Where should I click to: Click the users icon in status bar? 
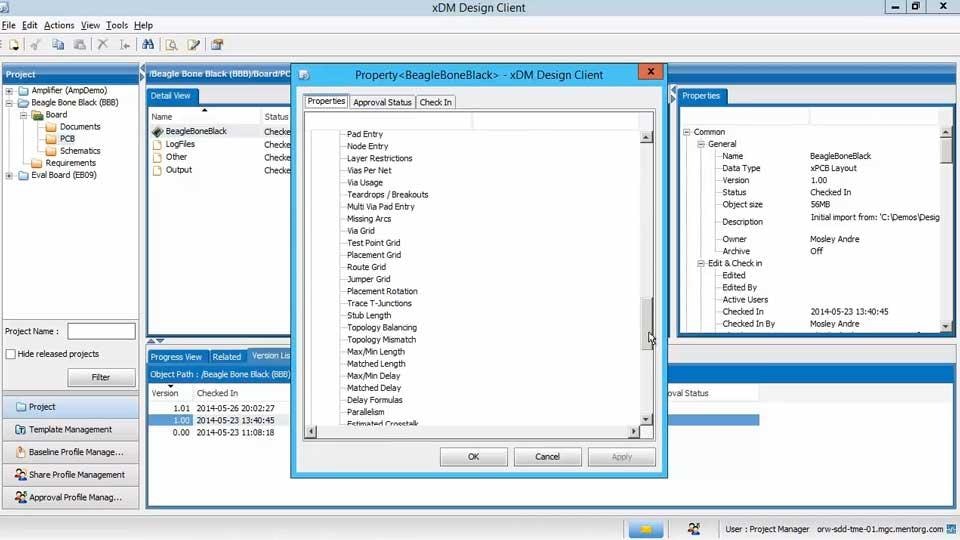[x=694, y=529]
